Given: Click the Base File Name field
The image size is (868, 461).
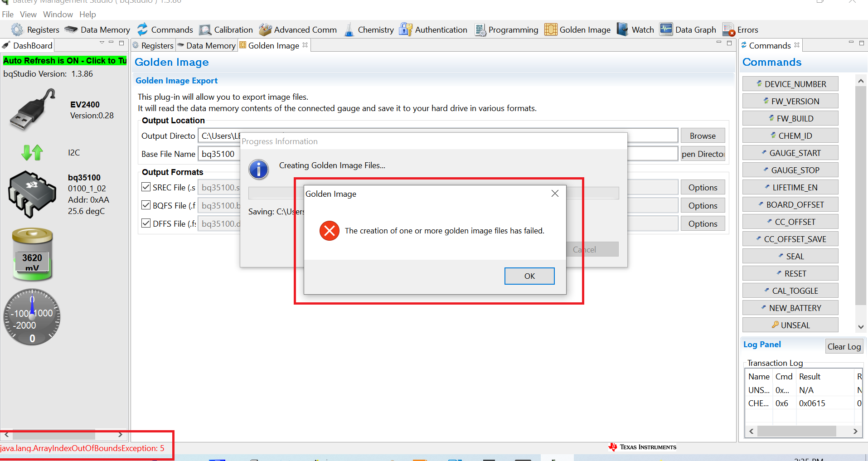Looking at the screenshot, I should point(438,154).
